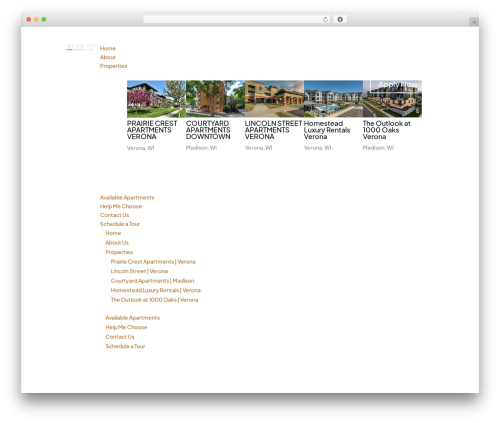Open lower Schedule a Tour link
This screenshot has width=500, height=423.
tap(125, 346)
